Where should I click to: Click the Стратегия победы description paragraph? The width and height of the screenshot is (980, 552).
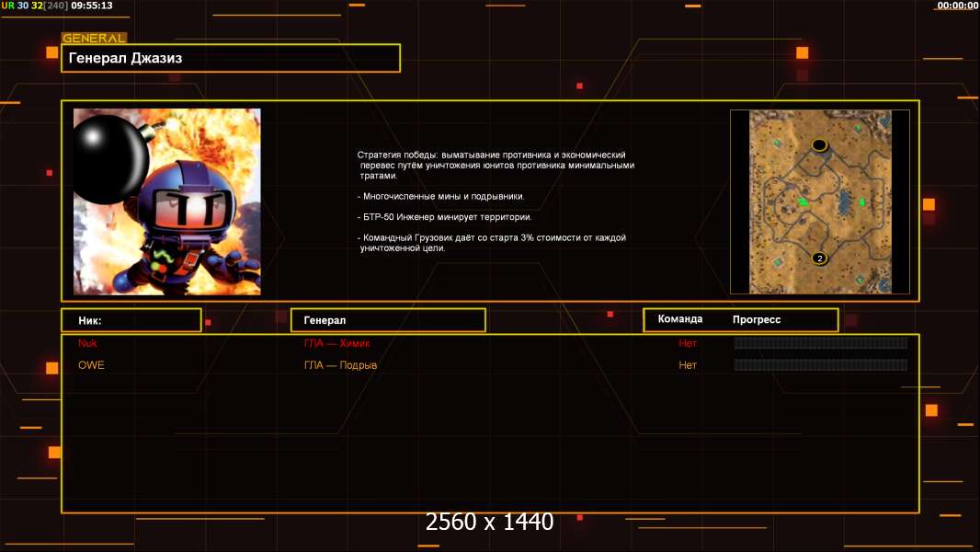tap(496, 165)
